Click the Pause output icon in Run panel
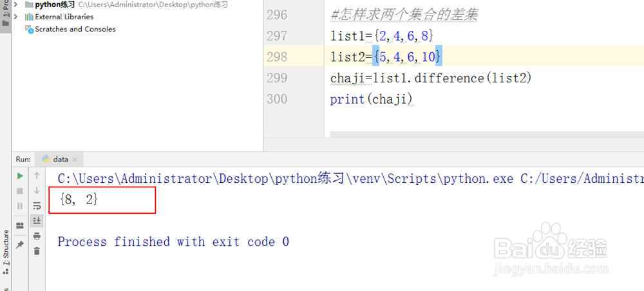This screenshot has height=291, width=644. (20, 205)
